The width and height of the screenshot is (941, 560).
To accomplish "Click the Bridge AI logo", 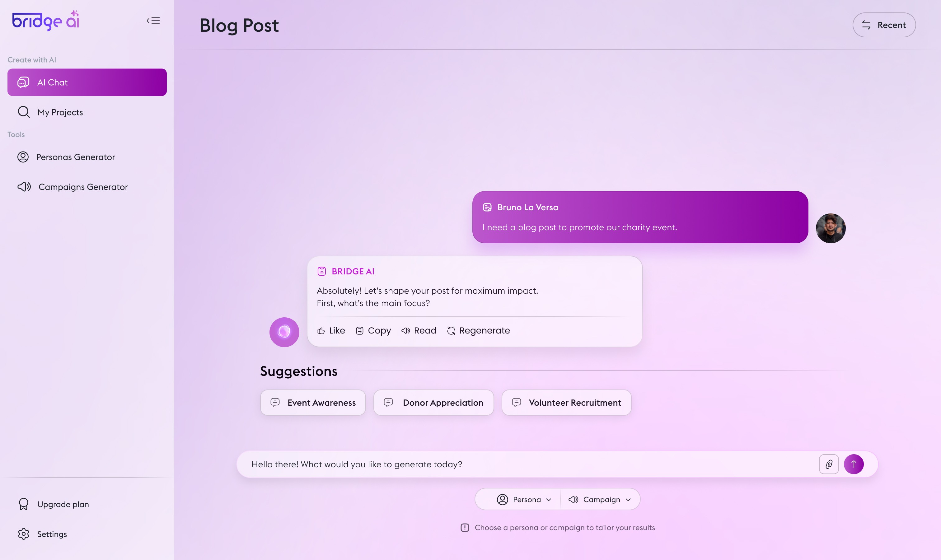I will click(x=46, y=21).
